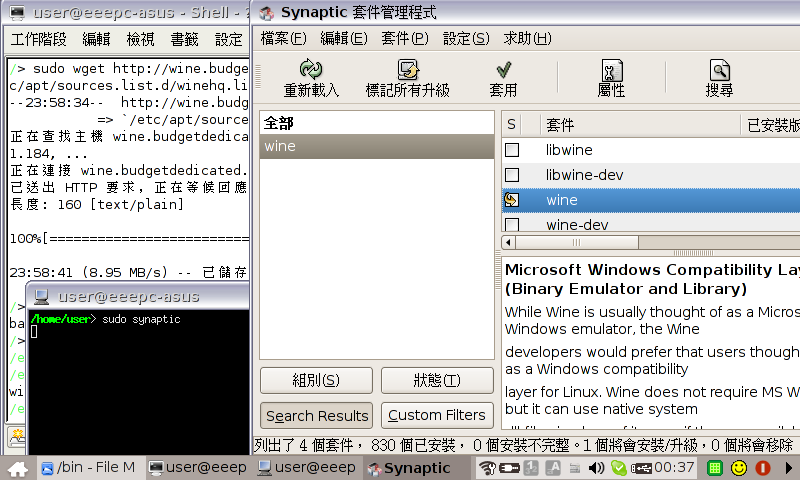Screen dimensions: 800x480
Task: Click Mark All Upgrades (標記所有升級) icon
Action: [408, 69]
